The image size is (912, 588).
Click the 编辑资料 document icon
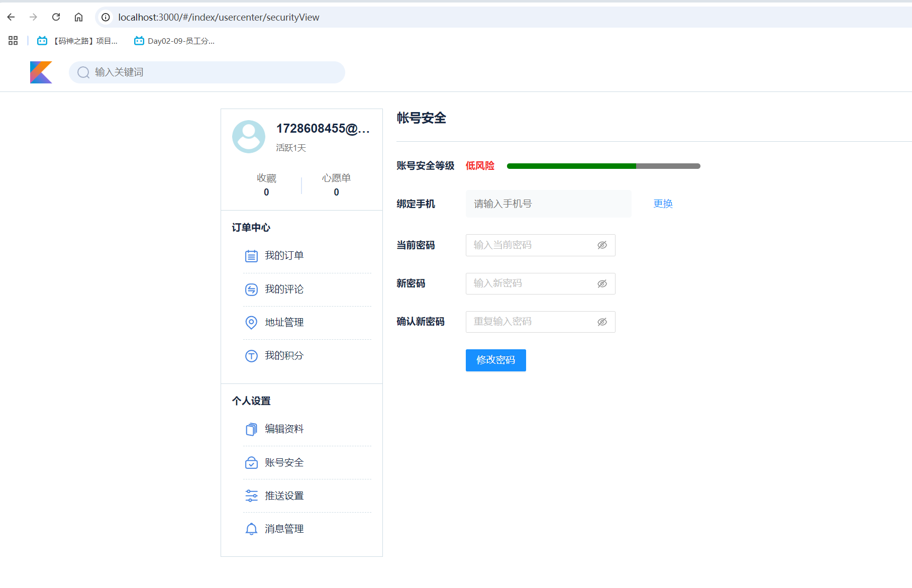251,429
